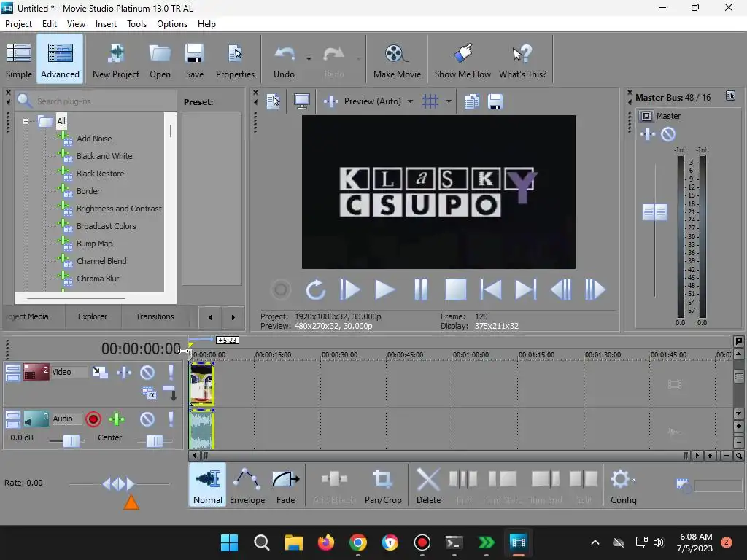Image resolution: width=747 pixels, height=560 pixels.
Task: Switch to the Transitions tab
Action: pos(155,316)
